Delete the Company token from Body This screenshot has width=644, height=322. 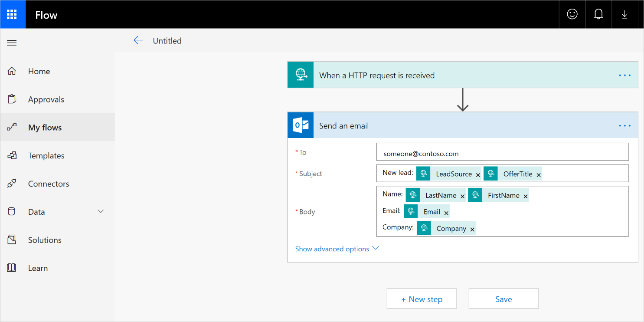tap(472, 230)
